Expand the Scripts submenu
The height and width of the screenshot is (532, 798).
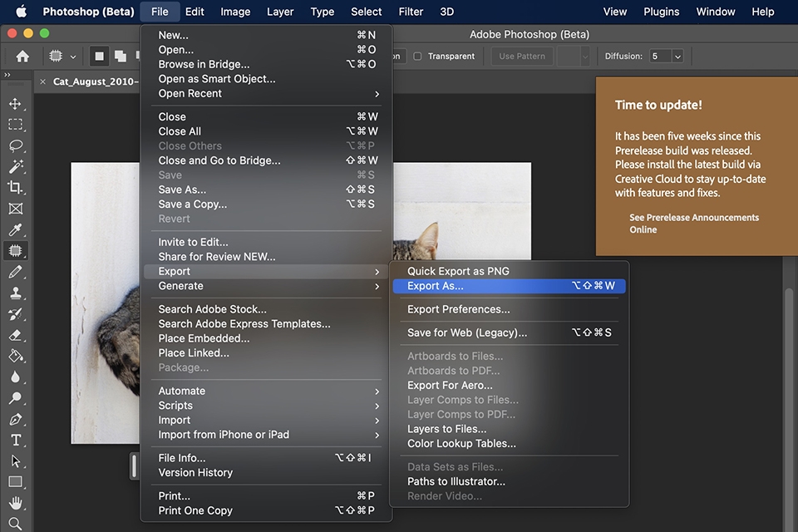click(266, 406)
